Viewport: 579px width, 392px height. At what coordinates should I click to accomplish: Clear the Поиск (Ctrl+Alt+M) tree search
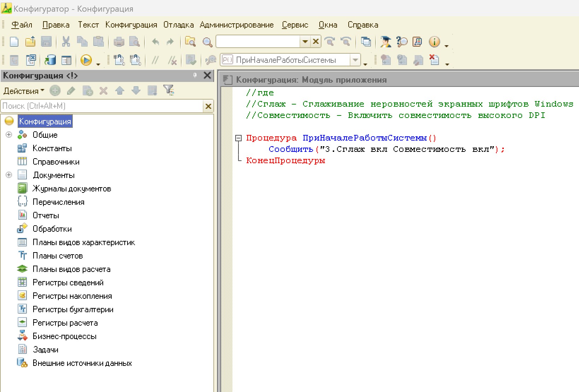208,106
